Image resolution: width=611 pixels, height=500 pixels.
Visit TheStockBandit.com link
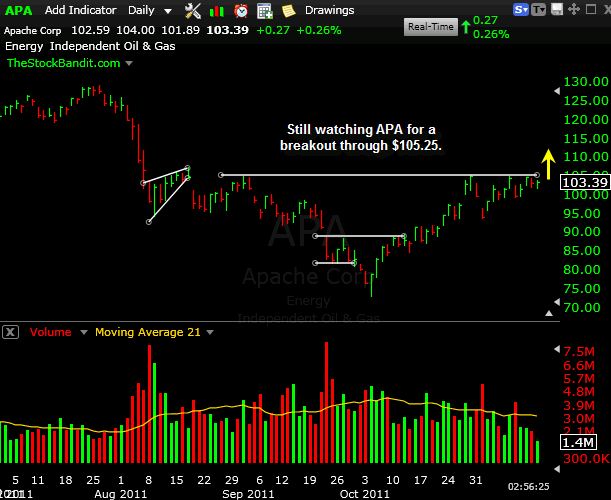tap(63, 62)
